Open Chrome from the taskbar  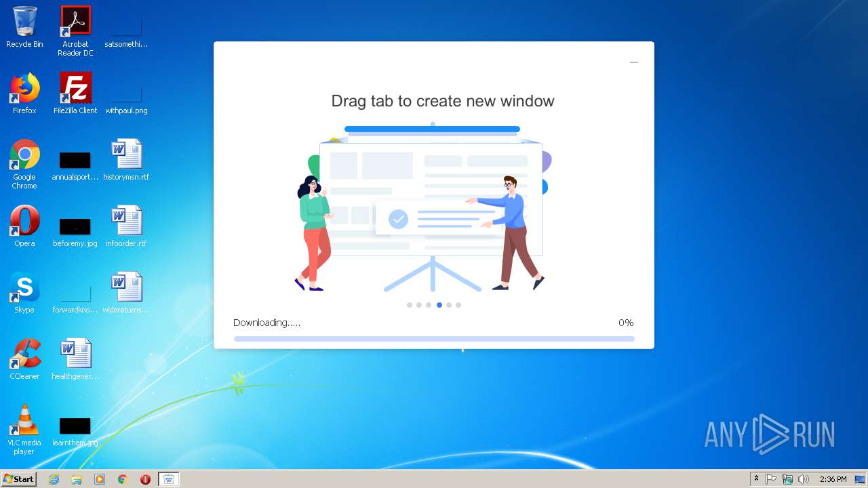123,479
